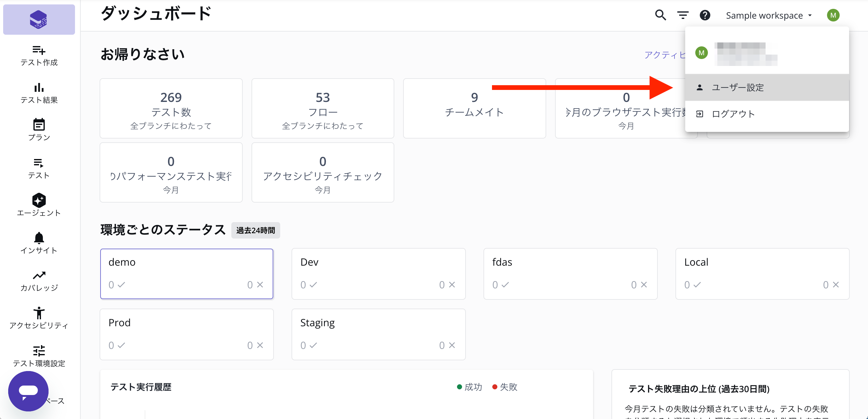Open アクセシビリティ in the sidebar
Image resolution: width=868 pixels, height=419 pixels.
click(x=39, y=318)
